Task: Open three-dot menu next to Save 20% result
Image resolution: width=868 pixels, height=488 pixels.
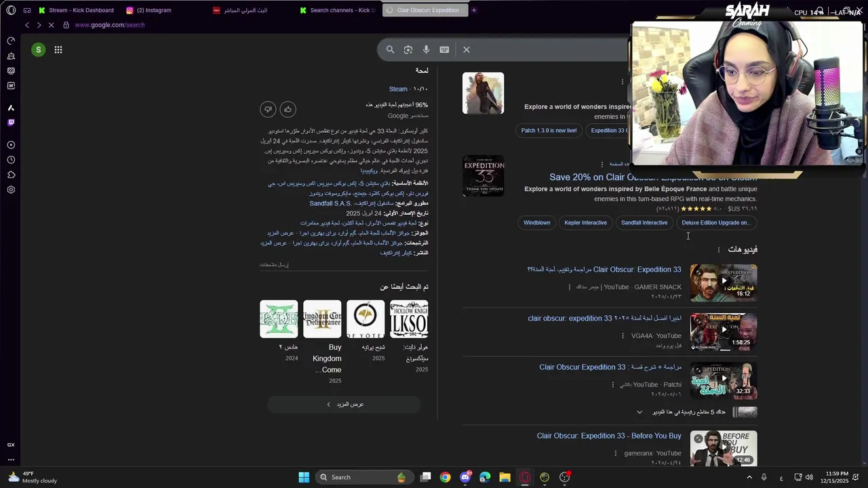Action: (601, 164)
